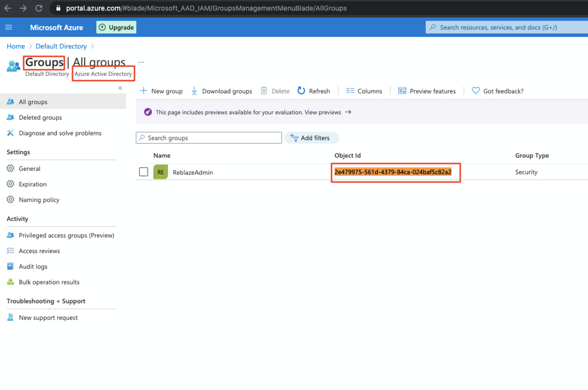Click the New group plus icon
This screenshot has width=588, height=390.
point(143,91)
